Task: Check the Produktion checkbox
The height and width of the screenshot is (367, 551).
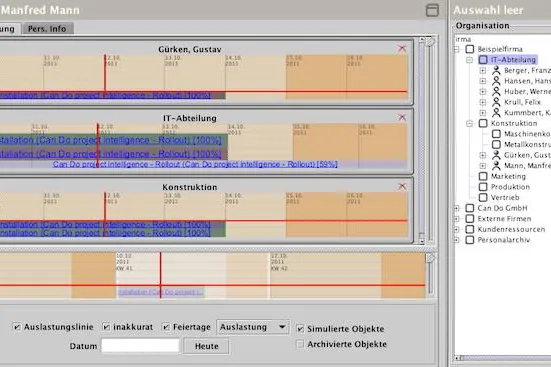Action: click(483, 187)
